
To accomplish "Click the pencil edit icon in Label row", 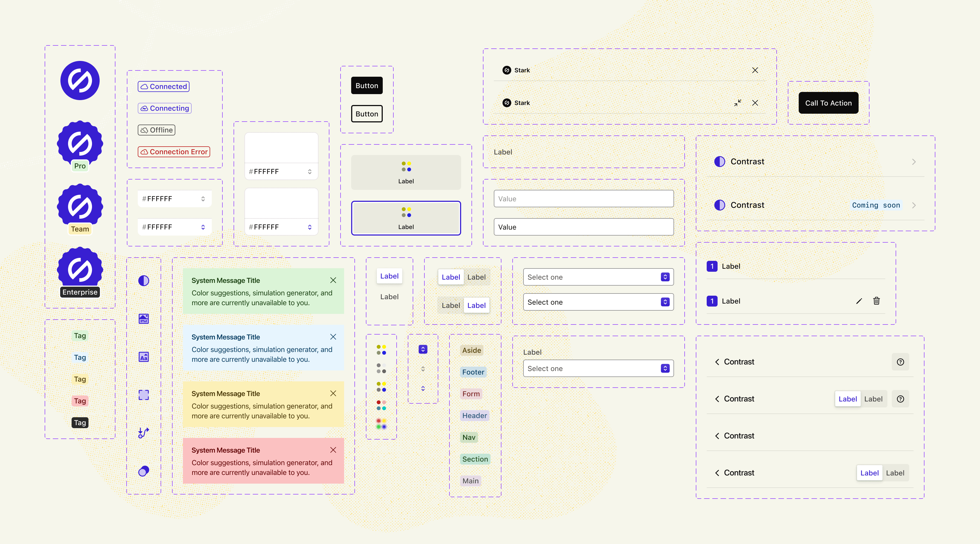I will pyautogui.click(x=859, y=301).
